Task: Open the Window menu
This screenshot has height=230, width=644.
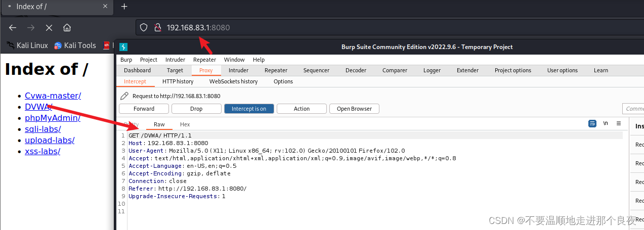Action: pyautogui.click(x=234, y=60)
